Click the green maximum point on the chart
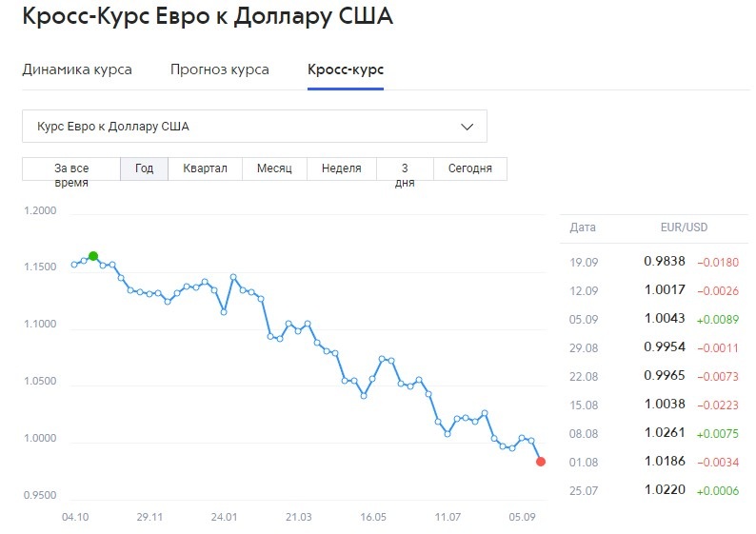This screenshot has height=534, width=756. coord(93,256)
